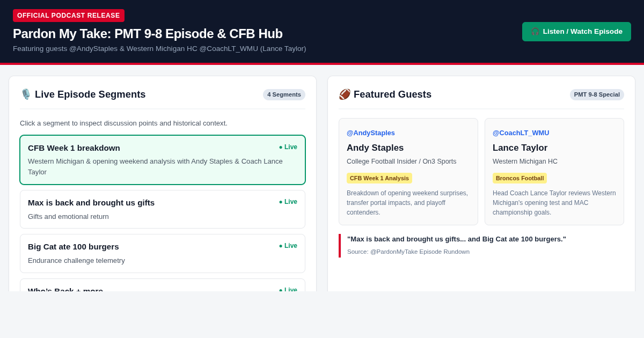644x338 pixels.
Task: Click the Live indicator on Max is back
Action: [288, 202]
